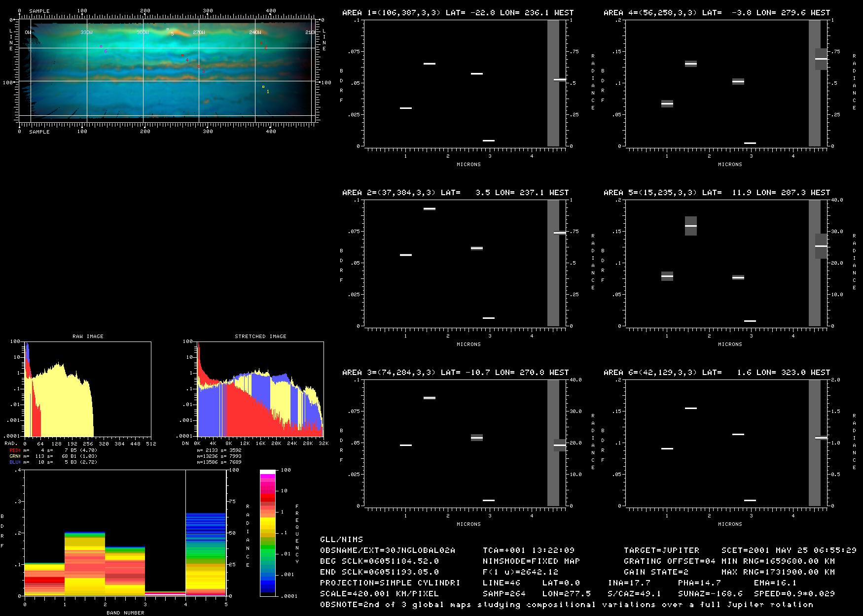The width and height of the screenshot is (863, 616).
Task: Click the "SCALE=420.001 KM/PIXEL" text
Action: click(x=379, y=594)
